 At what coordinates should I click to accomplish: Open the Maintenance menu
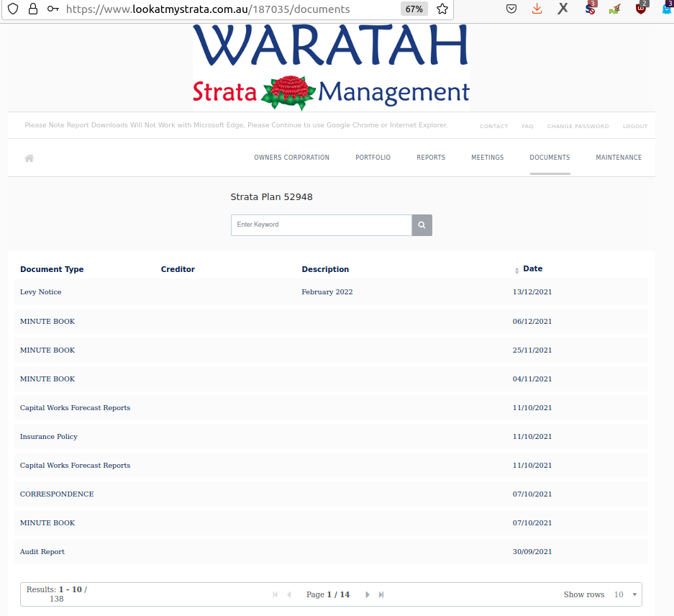[619, 158]
